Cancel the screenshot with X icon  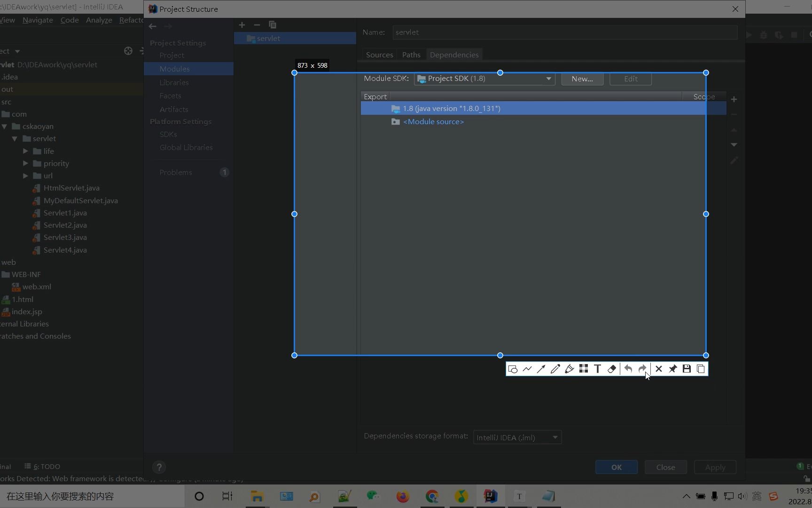click(x=659, y=369)
